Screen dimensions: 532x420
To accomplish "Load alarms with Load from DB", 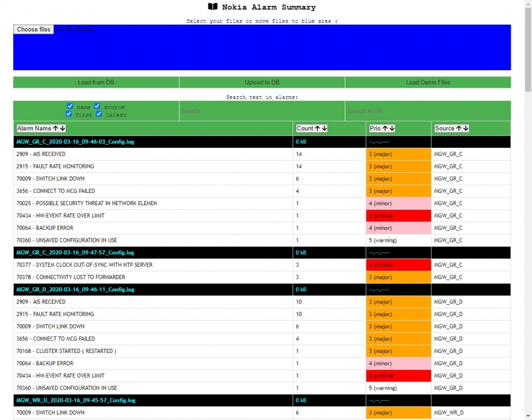I will 96,82.
